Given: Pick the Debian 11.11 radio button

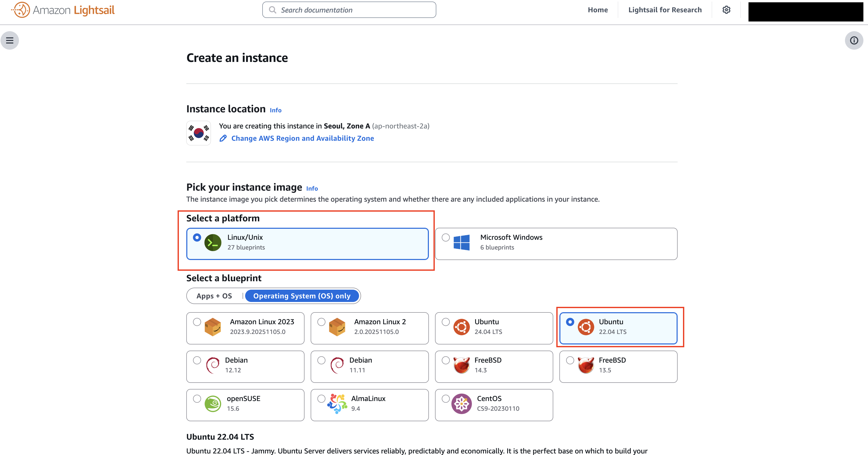Looking at the screenshot, I should [321, 360].
